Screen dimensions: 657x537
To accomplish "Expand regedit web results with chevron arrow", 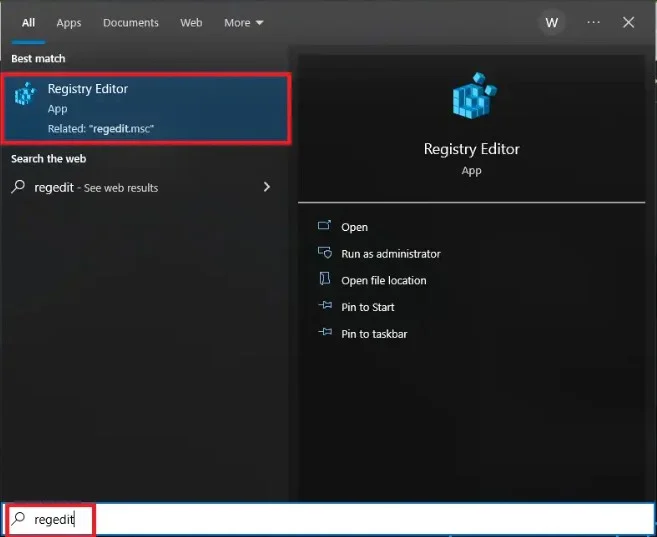I will [x=266, y=187].
